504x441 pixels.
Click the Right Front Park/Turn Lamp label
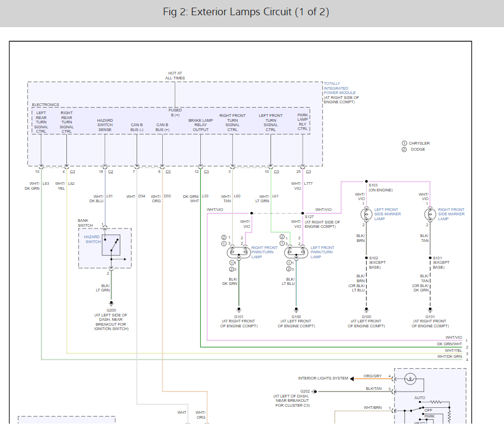(x=265, y=252)
